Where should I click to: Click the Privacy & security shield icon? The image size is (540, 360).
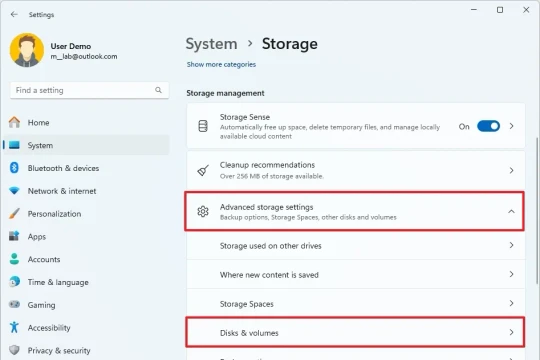tap(14, 350)
